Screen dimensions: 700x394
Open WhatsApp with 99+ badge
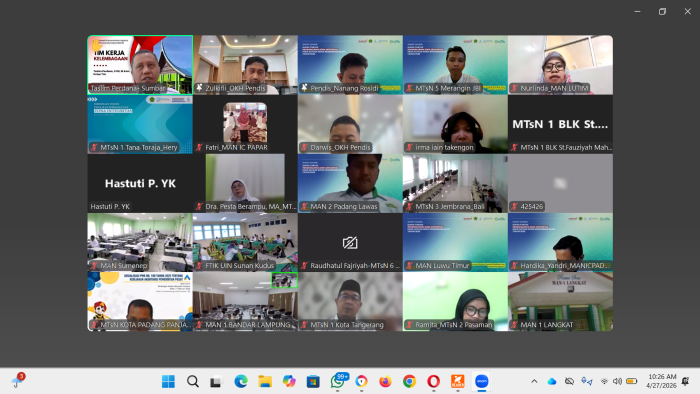pyautogui.click(x=338, y=382)
